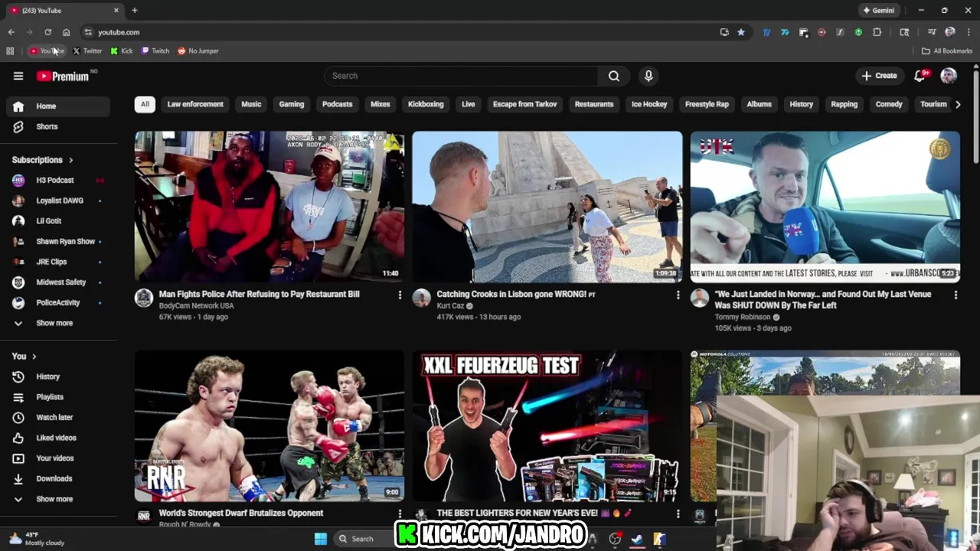Select the Music chip

[x=251, y=104]
